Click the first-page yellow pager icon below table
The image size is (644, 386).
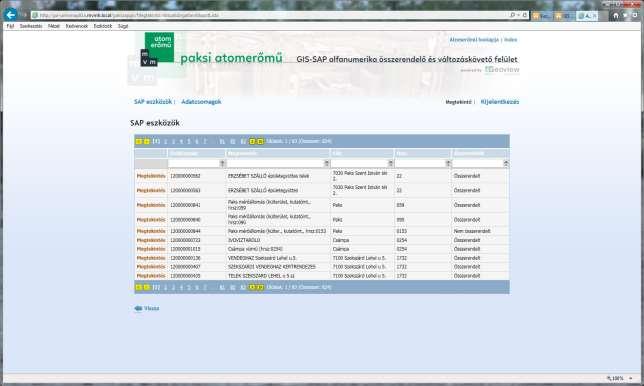pyautogui.click(x=139, y=287)
